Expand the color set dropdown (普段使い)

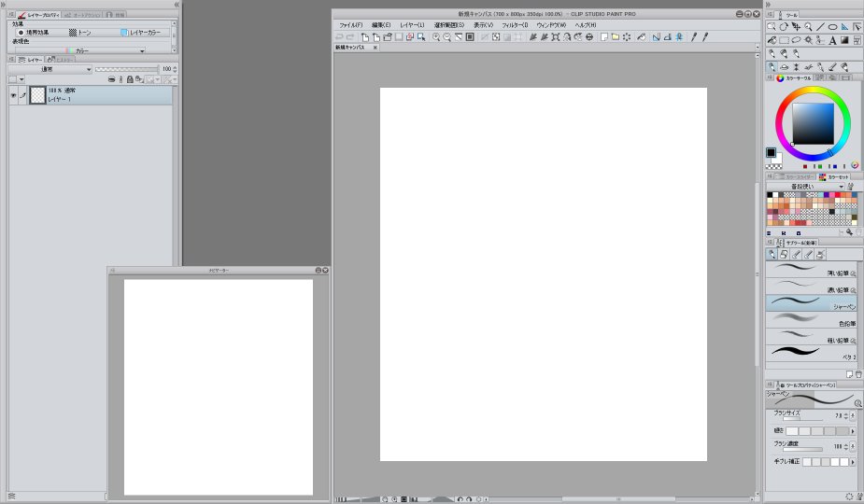[x=804, y=187]
